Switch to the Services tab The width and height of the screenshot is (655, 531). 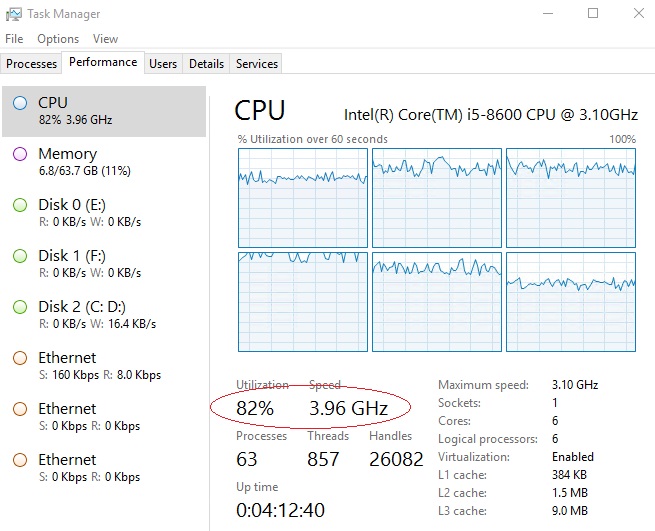(256, 64)
